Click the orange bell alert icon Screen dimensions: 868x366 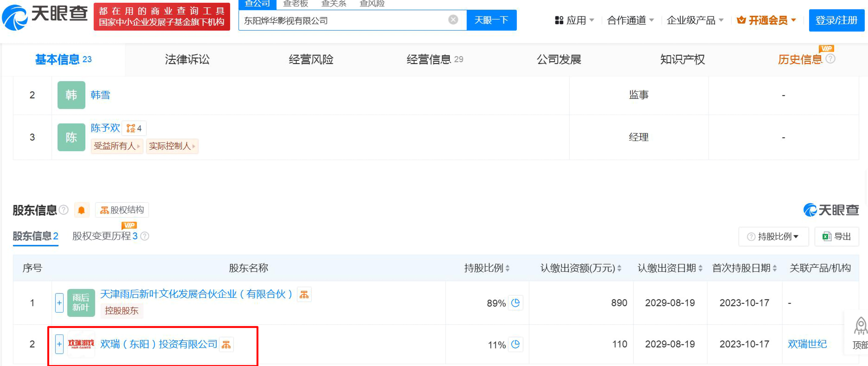81,210
